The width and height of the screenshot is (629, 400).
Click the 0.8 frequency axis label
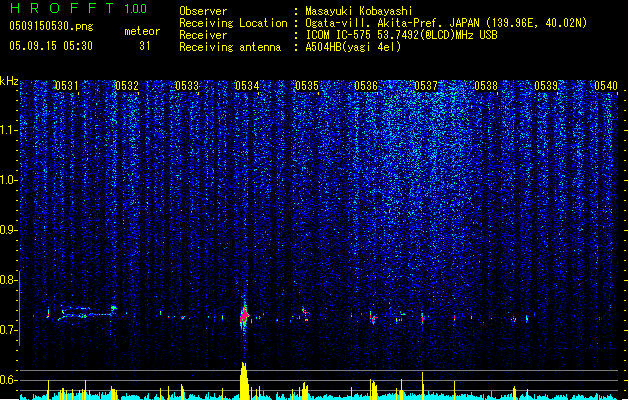click(8, 280)
